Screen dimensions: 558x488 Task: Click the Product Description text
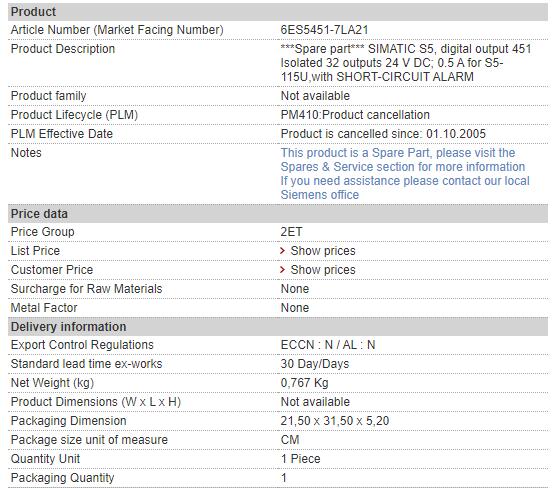click(x=406, y=63)
